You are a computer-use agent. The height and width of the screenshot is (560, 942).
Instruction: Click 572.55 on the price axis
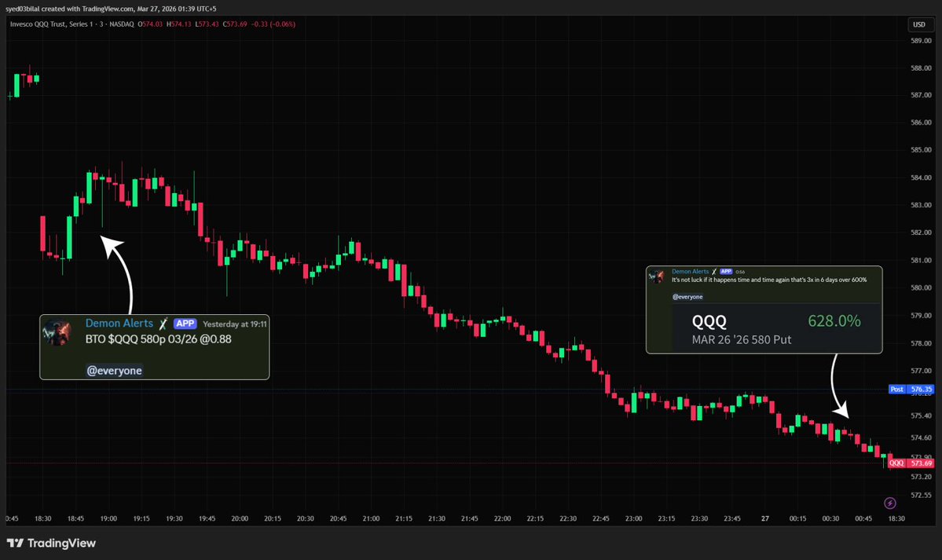(x=921, y=495)
